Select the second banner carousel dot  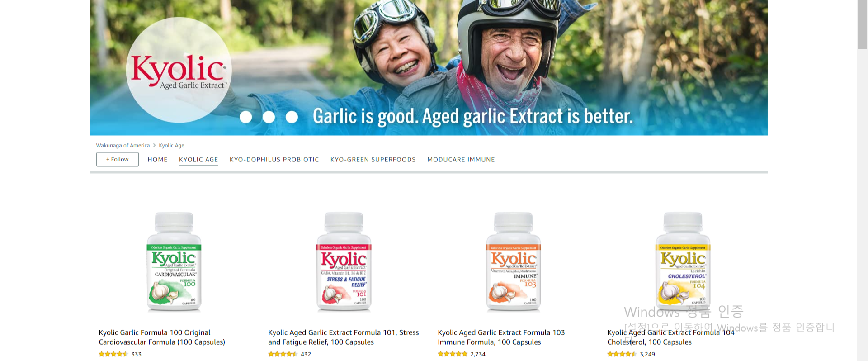[269, 117]
